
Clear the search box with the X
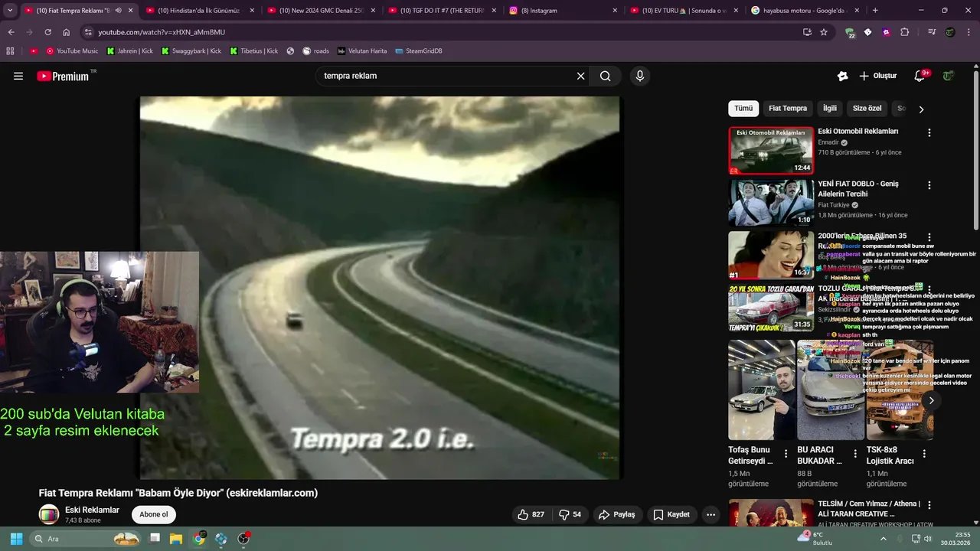[x=580, y=76]
